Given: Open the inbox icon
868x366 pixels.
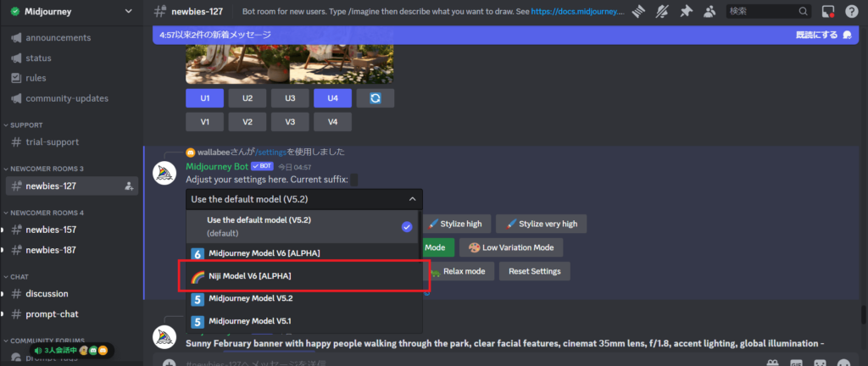Looking at the screenshot, I should coord(828,12).
